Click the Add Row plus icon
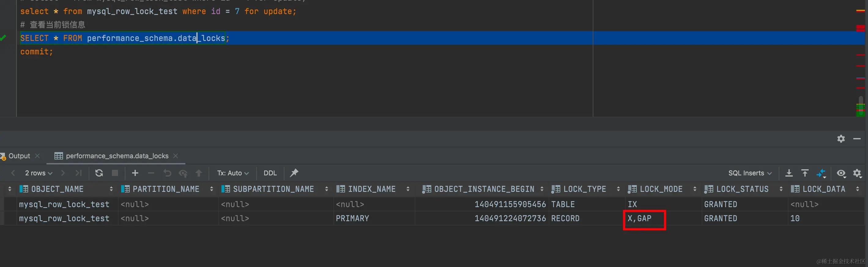 [135, 173]
